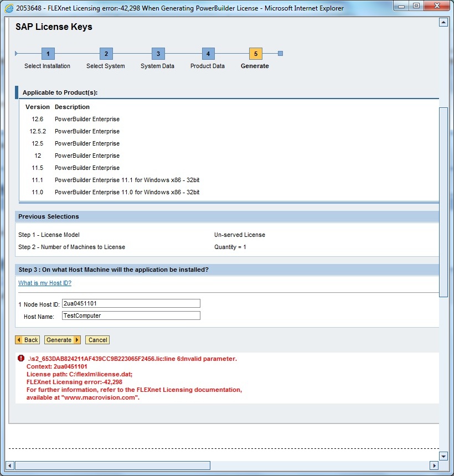Click step 2 Select System box
Image resolution: width=454 pixels, height=476 pixels.
point(106,54)
